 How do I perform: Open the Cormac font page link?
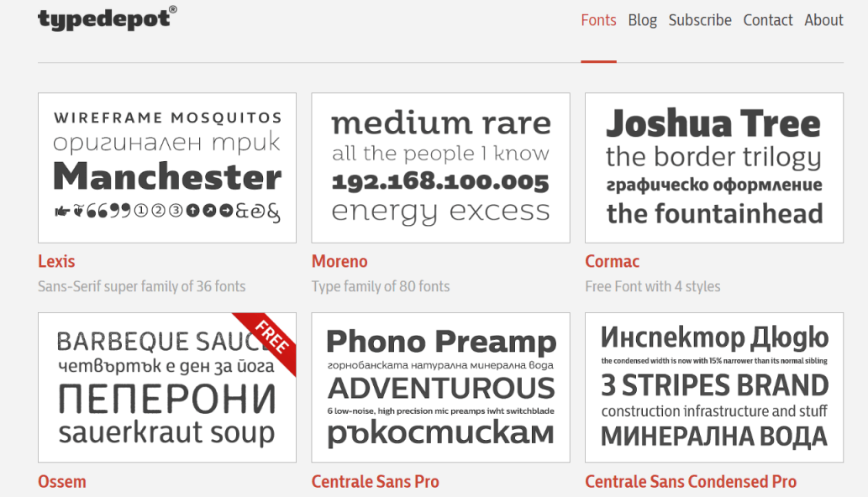coord(612,261)
